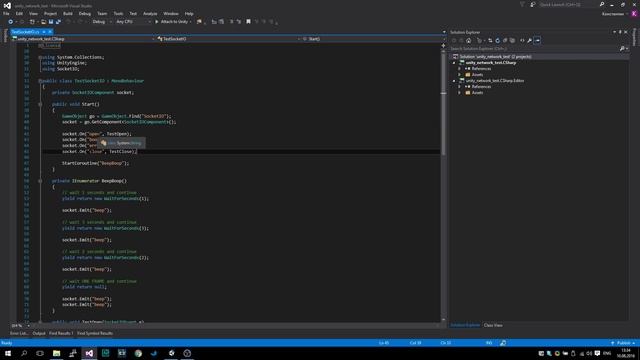This screenshot has height=360, width=640.
Task: Open the Find Results 1 tab
Action: (61, 333)
